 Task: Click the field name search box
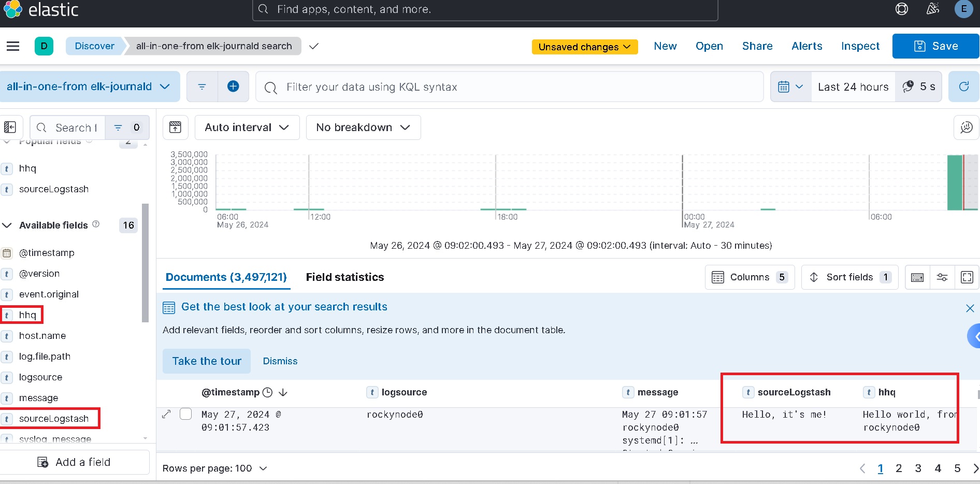click(68, 127)
